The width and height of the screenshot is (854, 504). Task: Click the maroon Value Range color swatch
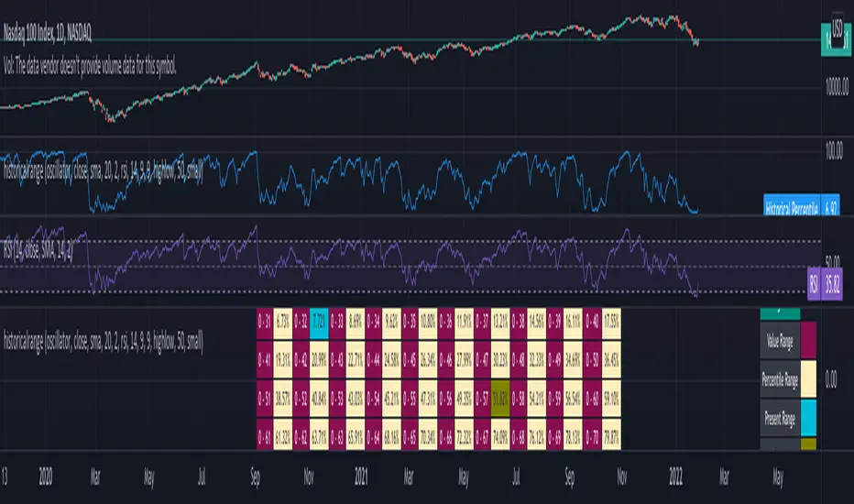point(808,341)
